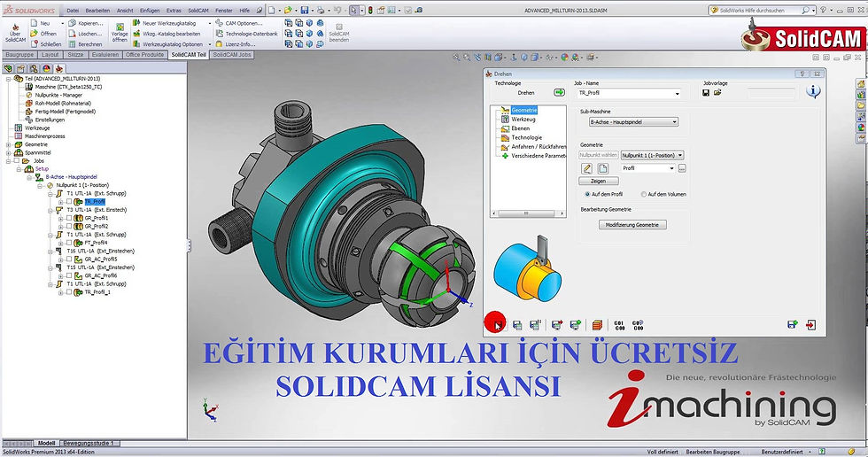Open the Extras menu
Viewport: 868px width, 457px height.
coord(174,10)
